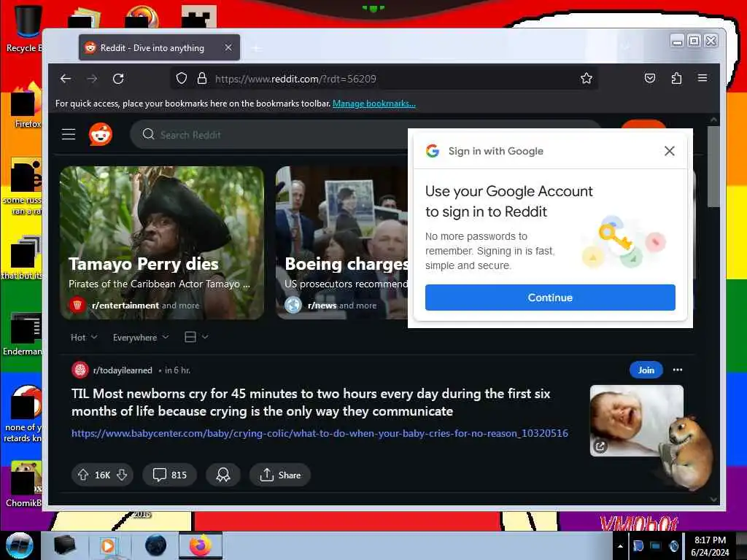Open the card view layout dropdown
The image size is (747, 560).
(x=196, y=337)
